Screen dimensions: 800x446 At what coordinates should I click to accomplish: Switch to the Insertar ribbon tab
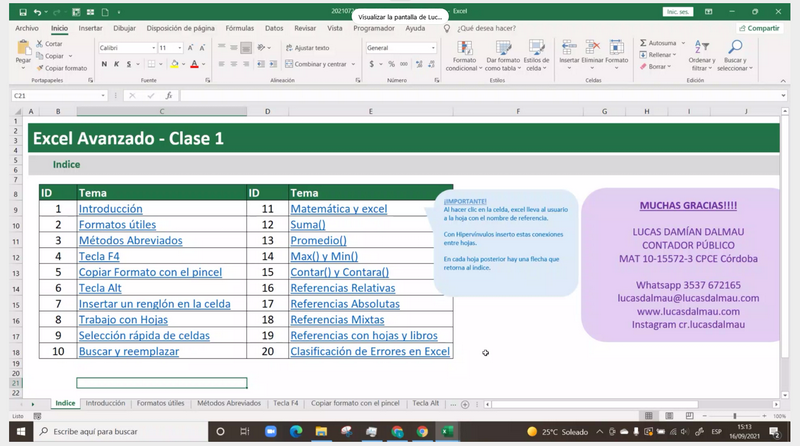click(x=90, y=28)
